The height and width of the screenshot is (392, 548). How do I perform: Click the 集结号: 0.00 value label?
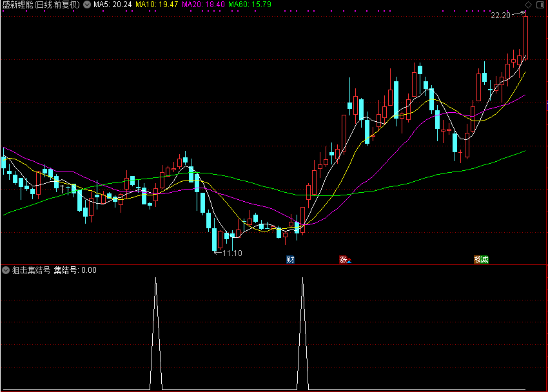pos(75,270)
